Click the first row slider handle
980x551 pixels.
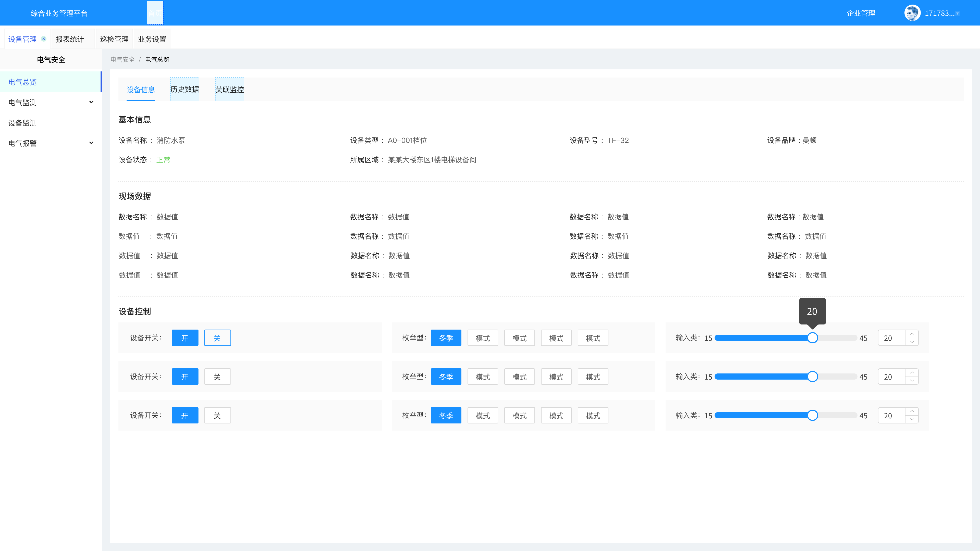click(812, 338)
